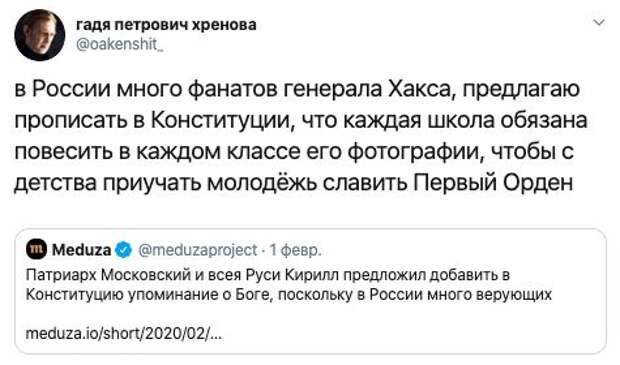Click quoted text line starting Патриарх Московский
This screenshot has height=365, width=620.
coord(268,275)
